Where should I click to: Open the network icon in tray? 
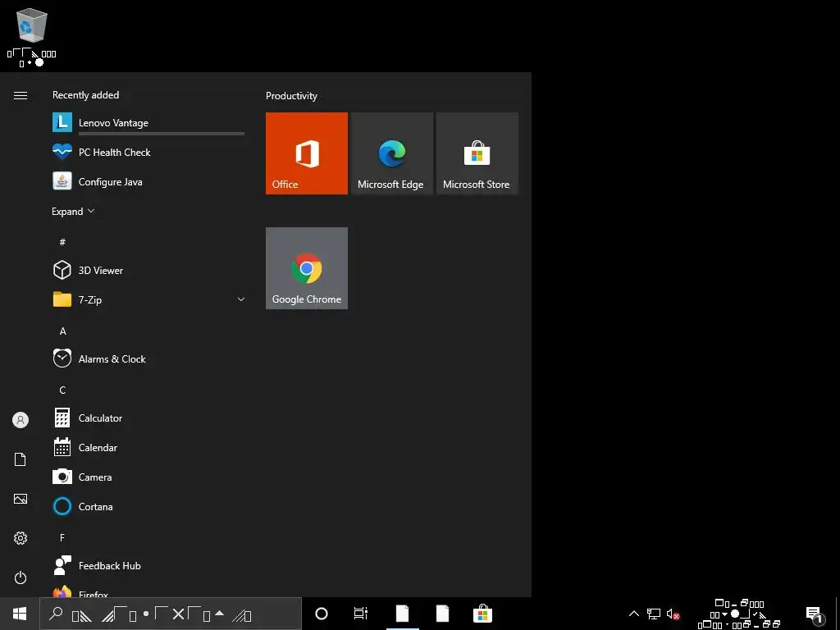point(654,614)
